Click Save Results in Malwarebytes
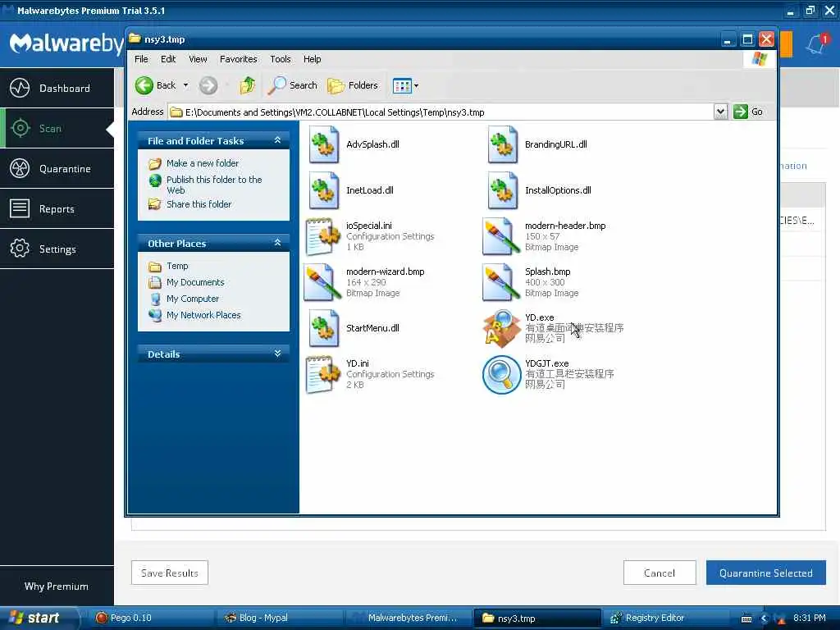 (x=170, y=573)
